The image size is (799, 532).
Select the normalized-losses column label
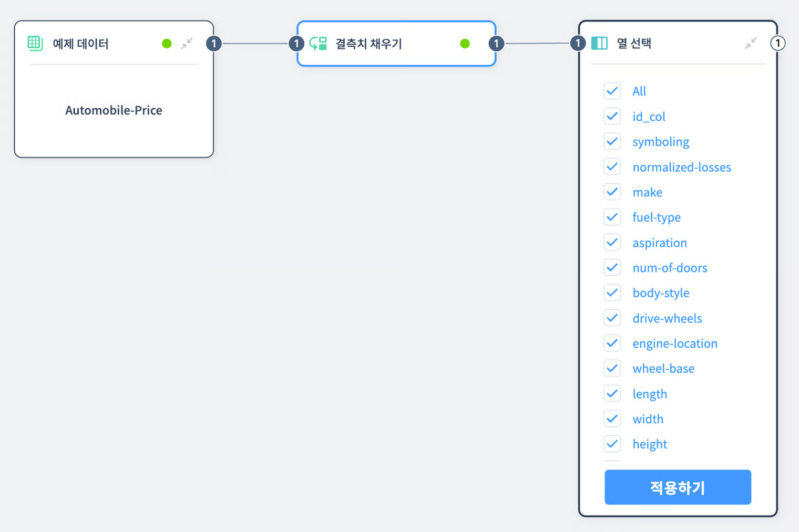click(x=682, y=167)
